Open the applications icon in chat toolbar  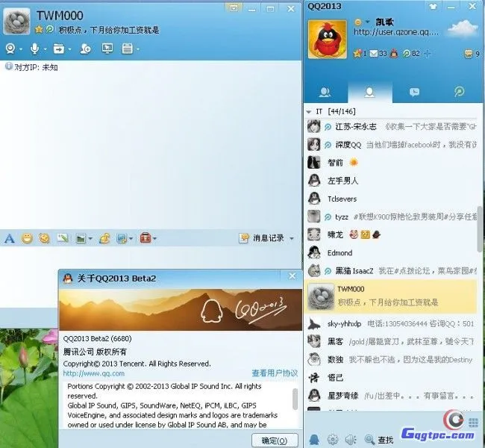[127, 49]
